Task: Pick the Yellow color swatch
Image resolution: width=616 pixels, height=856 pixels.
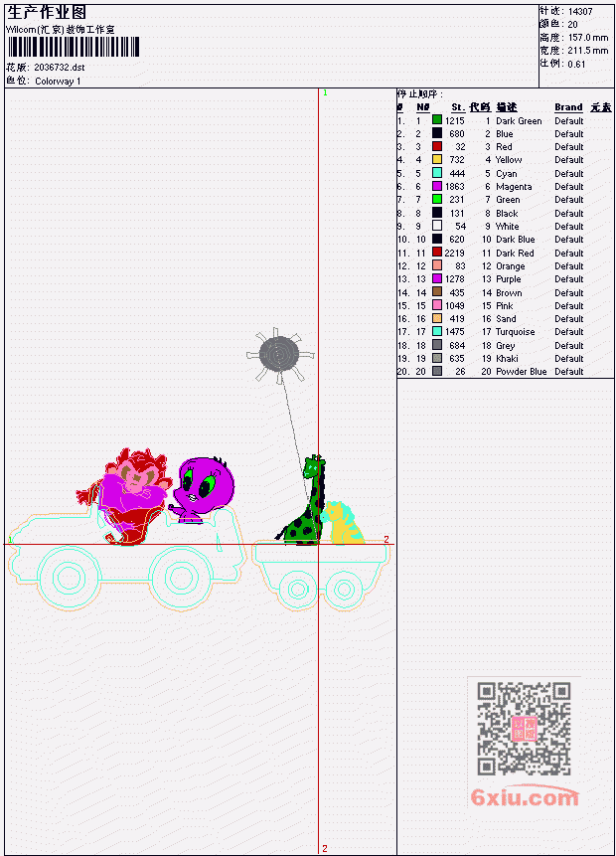Action: tap(437, 159)
